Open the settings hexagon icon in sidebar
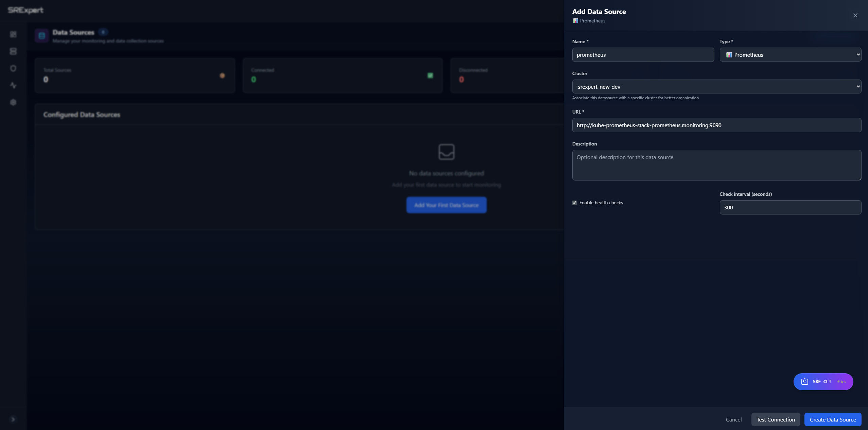 (x=14, y=102)
